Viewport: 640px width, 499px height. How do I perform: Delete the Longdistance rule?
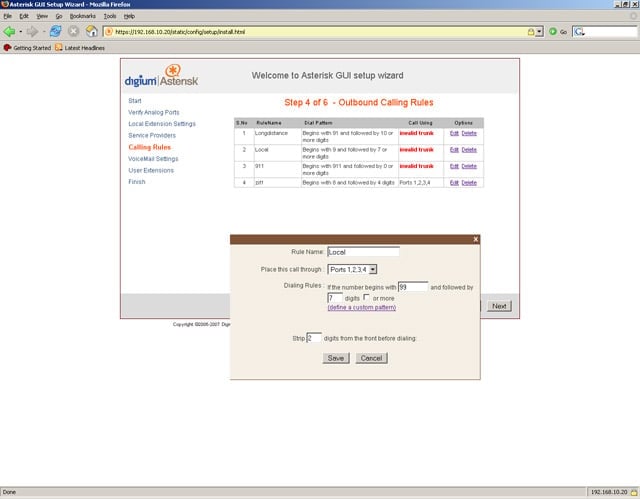point(469,133)
